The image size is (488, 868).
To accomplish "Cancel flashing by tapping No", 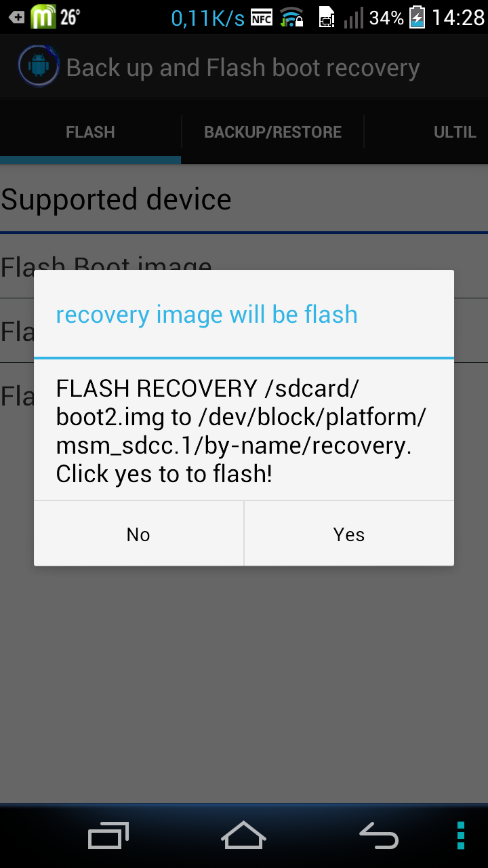I will [x=138, y=534].
